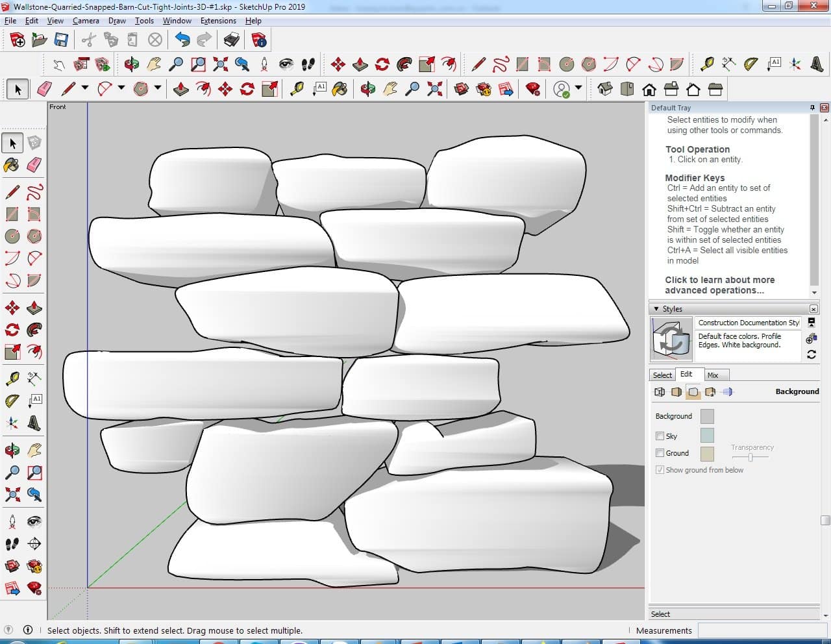This screenshot has width=831, height=644.
Task: Click the Save icon in toolbar
Action: (61, 40)
